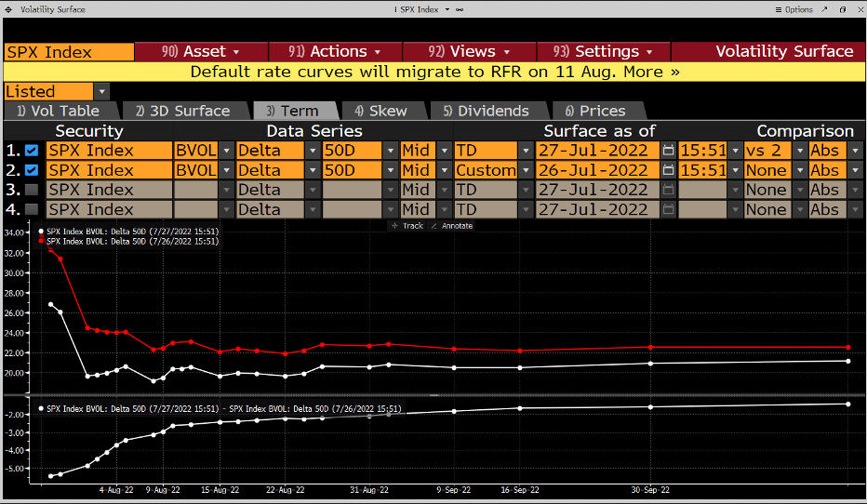Image resolution: width=867 pixels, height=504 pixels.
Task: Click the difference series legend marker in lower chart
Action: click(42, 409)
